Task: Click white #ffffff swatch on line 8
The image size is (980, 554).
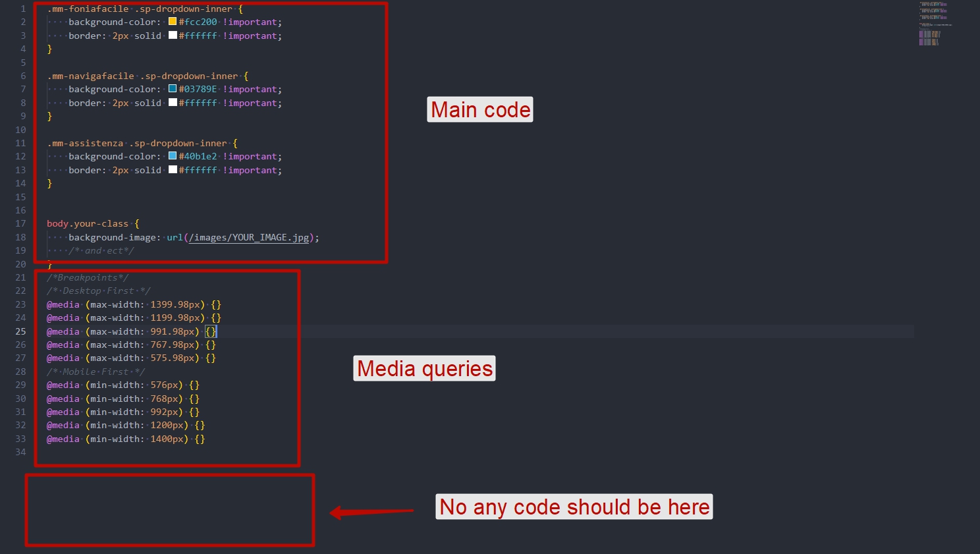Action: pos(173,103)
